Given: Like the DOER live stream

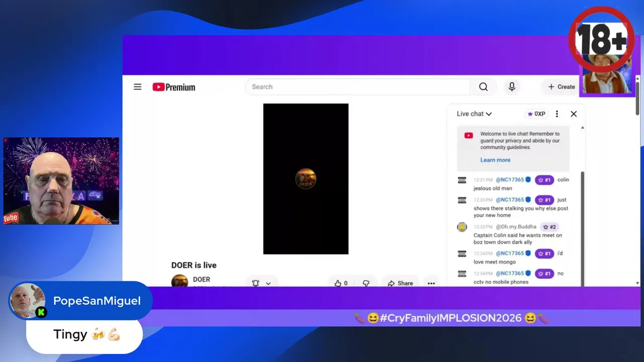Looking at the screenshot, I should coord(341,283).
